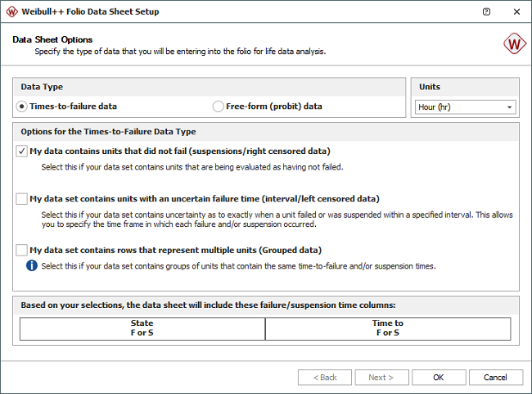Click the < Back button
This screenshot has height=394, width=532.
click(325, 378)
